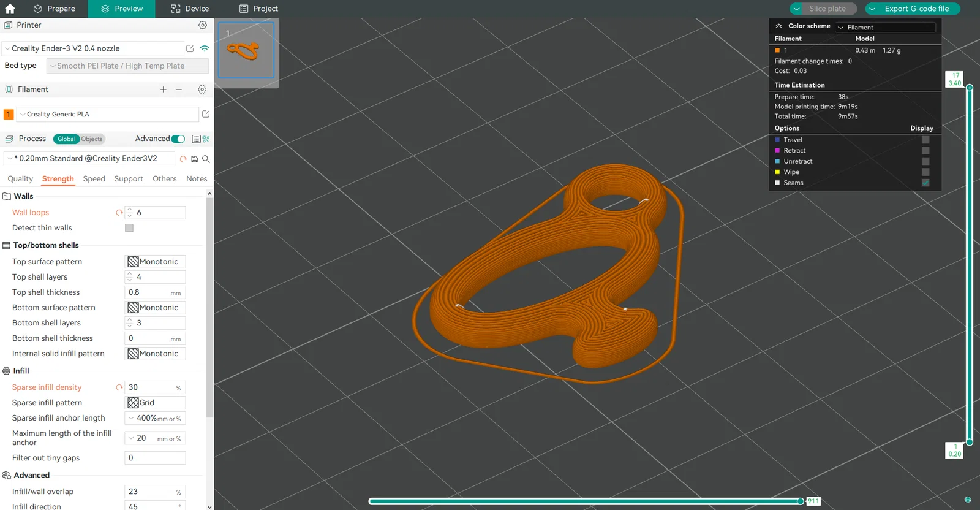
Task: Click the Sparse infill density field
Action: tap(156, 387)
